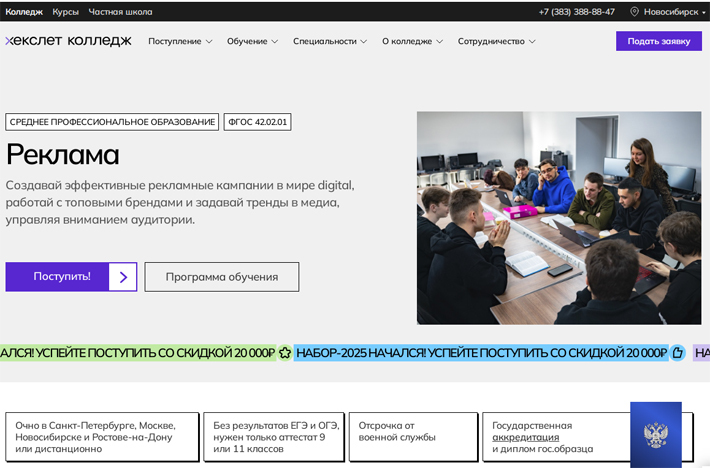Click the Russian coat of arms emblem
710x468 pixels.
pyautogui.click(x=656, y=435)
